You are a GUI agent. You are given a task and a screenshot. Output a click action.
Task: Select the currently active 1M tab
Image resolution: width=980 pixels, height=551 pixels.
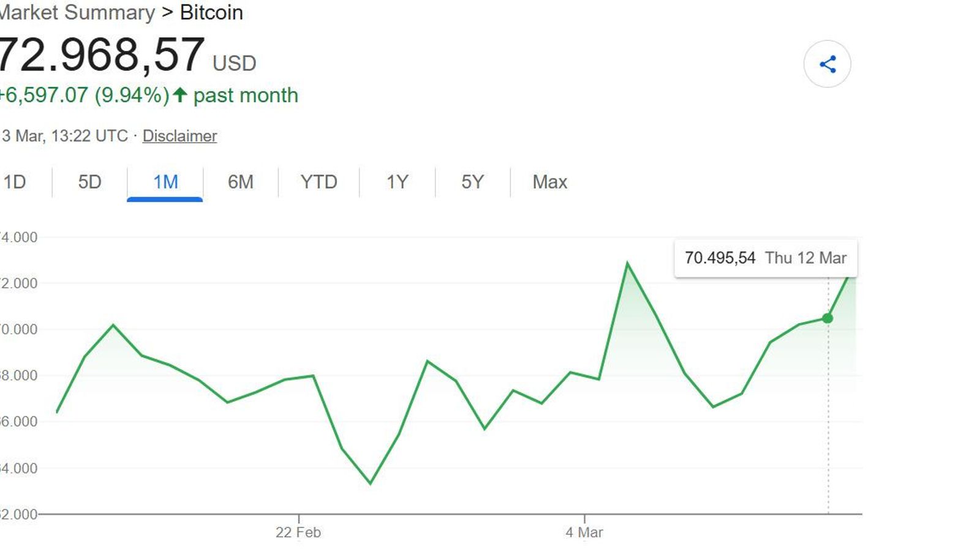click(x=164, y=182)
